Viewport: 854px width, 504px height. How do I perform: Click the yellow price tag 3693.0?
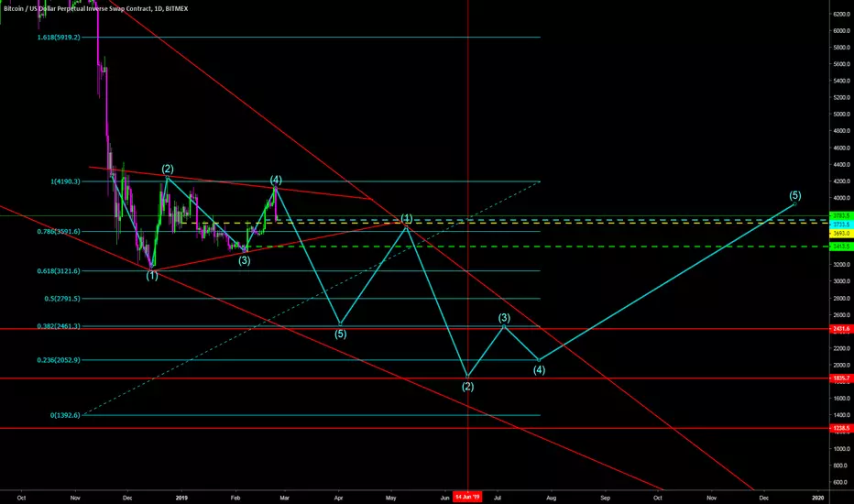pos(841,233)
